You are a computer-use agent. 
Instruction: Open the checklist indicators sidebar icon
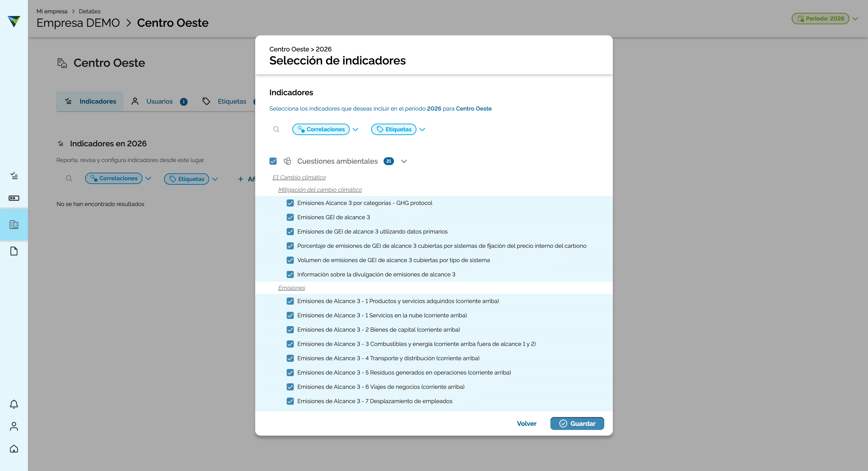(14, 175)
